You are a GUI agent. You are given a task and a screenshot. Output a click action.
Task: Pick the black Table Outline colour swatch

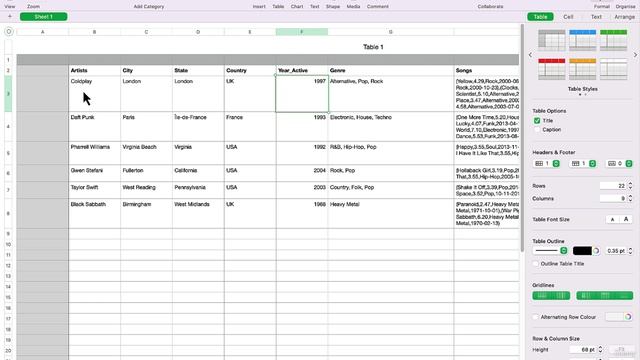pos(582,251)
